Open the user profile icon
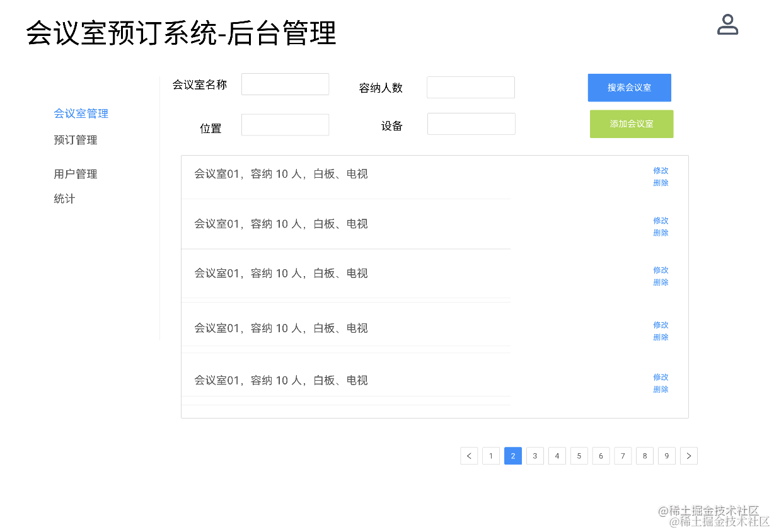Viewport: 774px width, 532px height. (x=727, y=25)
